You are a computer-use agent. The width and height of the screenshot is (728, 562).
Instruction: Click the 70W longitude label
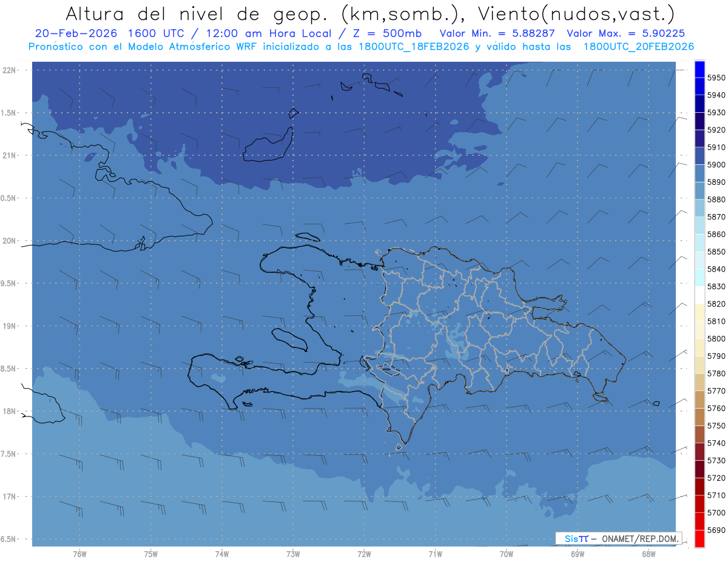[507, 554]
